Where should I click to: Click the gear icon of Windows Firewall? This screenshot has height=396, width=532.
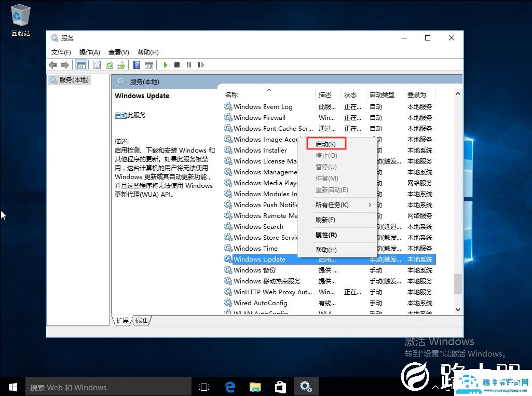point(228,117)
